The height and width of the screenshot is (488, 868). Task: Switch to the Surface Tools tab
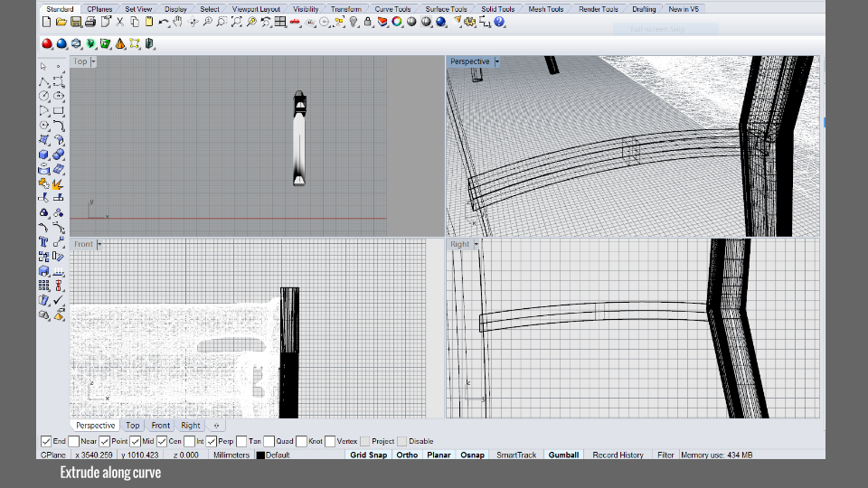pos(446,9)
